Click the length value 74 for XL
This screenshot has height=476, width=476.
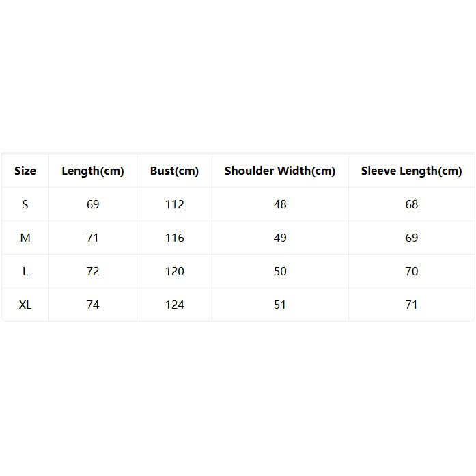coord(93,305)
